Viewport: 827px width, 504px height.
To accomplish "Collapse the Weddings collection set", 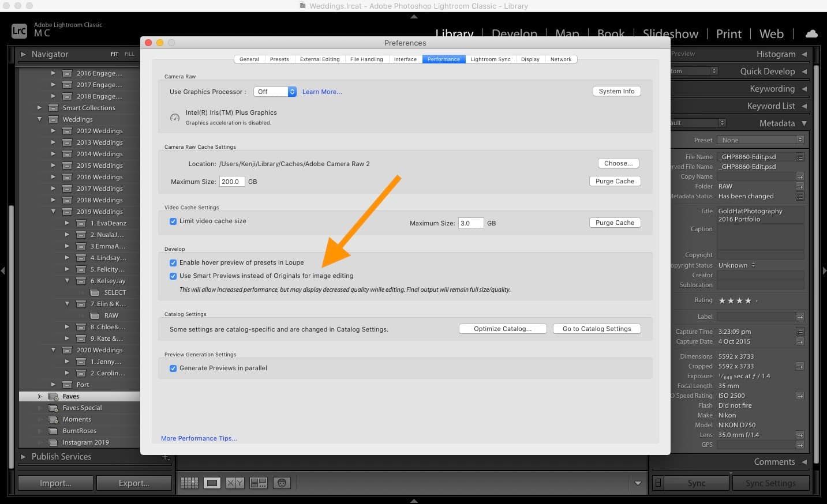I will tap(39, 119).
